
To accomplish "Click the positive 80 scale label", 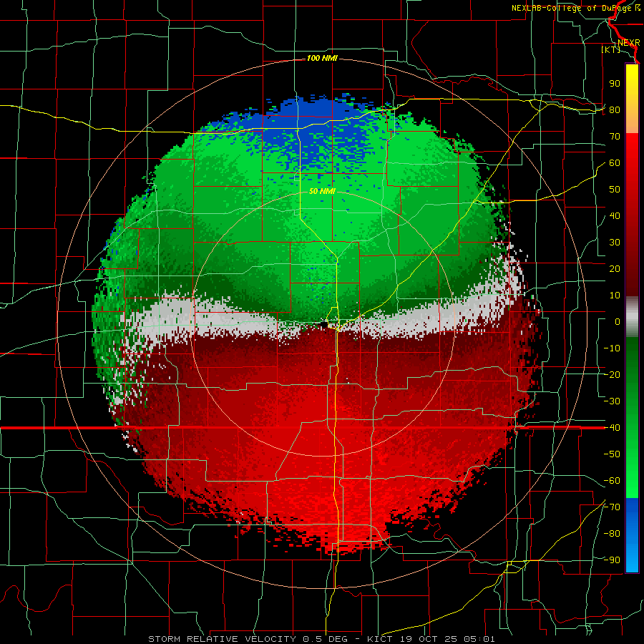I will (x=615, y=110).
